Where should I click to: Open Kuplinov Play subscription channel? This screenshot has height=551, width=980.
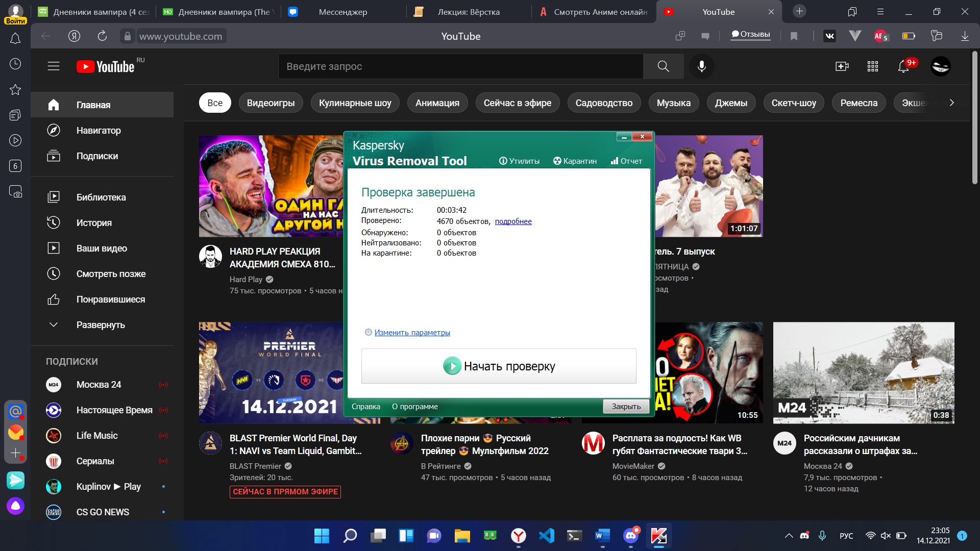coord(102,486)
